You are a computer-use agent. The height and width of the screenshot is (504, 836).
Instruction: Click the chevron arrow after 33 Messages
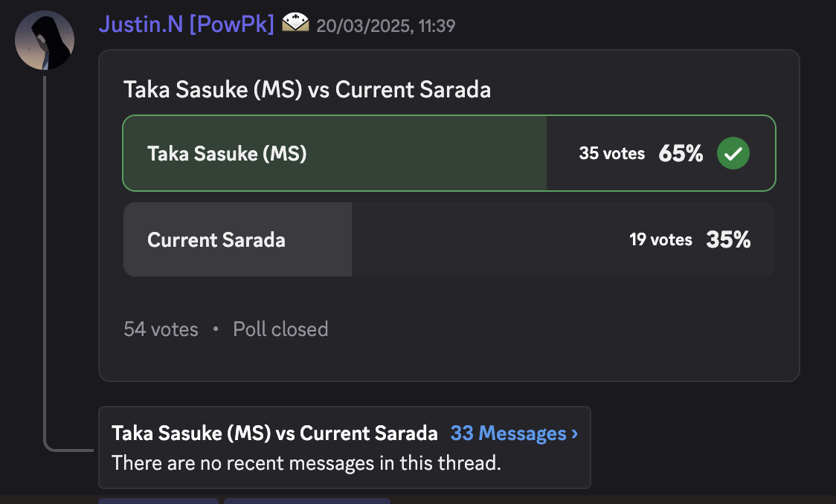[x=574, y=433]
